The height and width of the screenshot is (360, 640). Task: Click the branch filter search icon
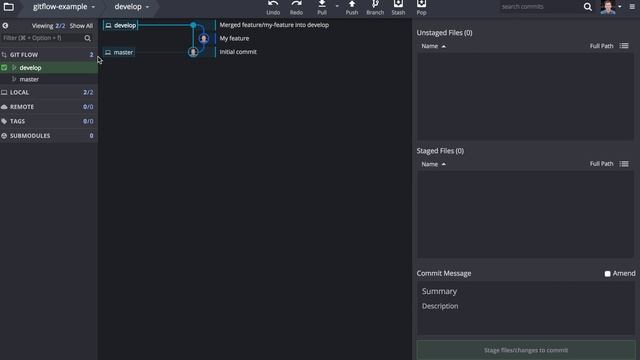(x=87, y=38)
